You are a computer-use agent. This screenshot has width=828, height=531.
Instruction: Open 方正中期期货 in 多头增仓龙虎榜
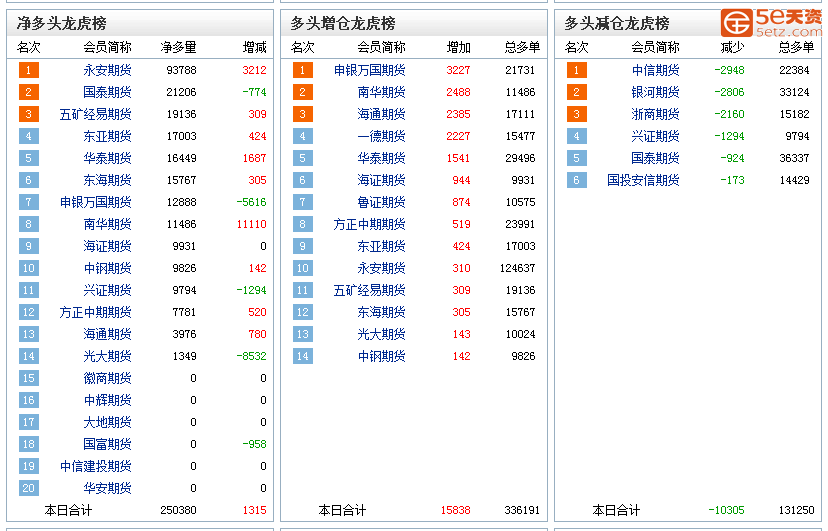370,224
